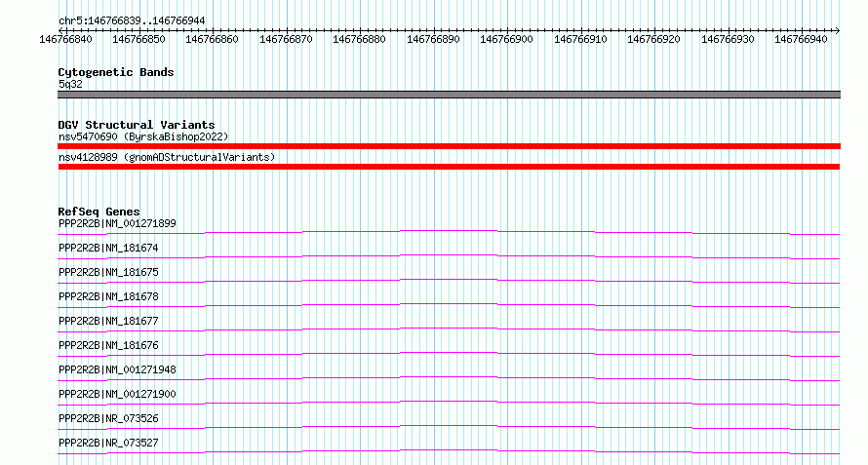Screen dimensions: 868x465
Task: Open transcript PPP2R2B|NM_001271900
Action: 117,394
